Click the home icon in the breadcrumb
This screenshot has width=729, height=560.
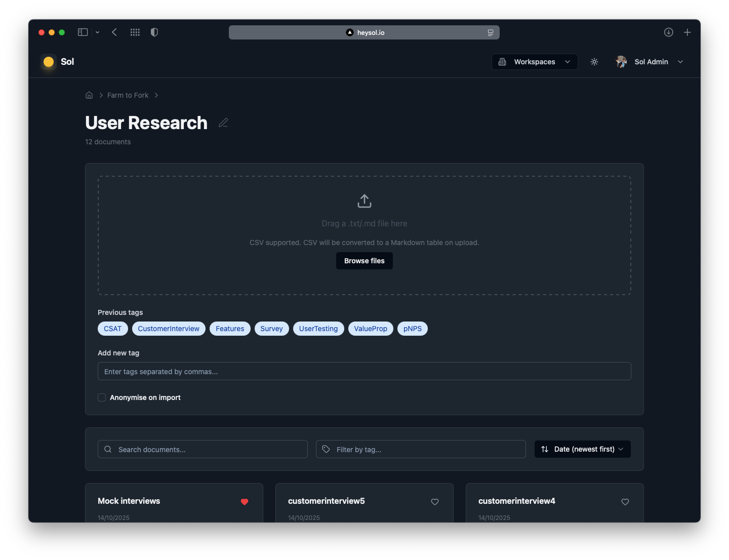[x=89, y=95]
